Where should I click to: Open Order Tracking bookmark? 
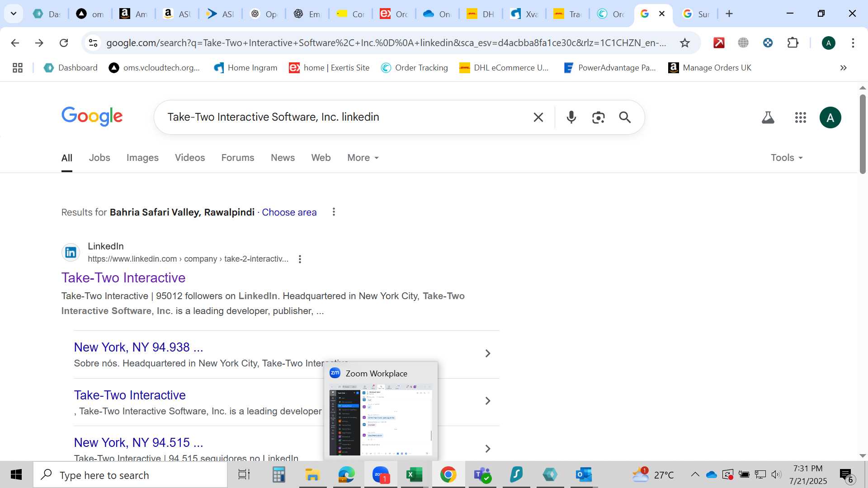point(415,68)
